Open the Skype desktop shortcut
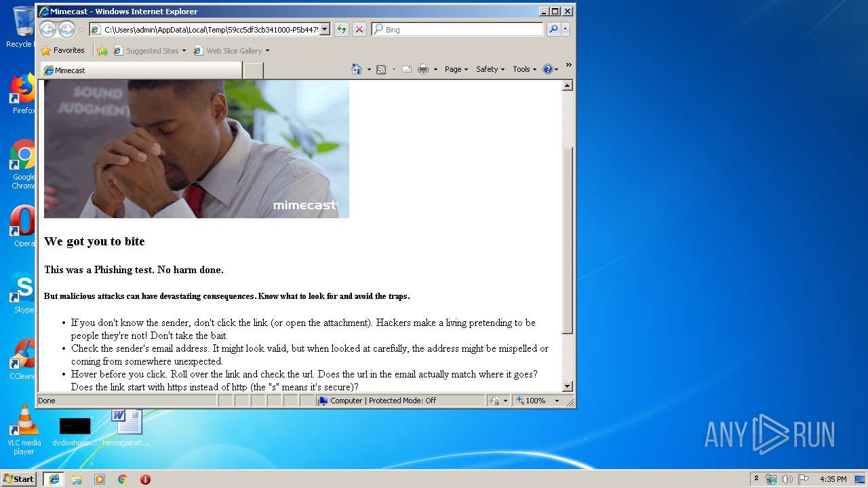868x488 pixels. pos(23,292)
